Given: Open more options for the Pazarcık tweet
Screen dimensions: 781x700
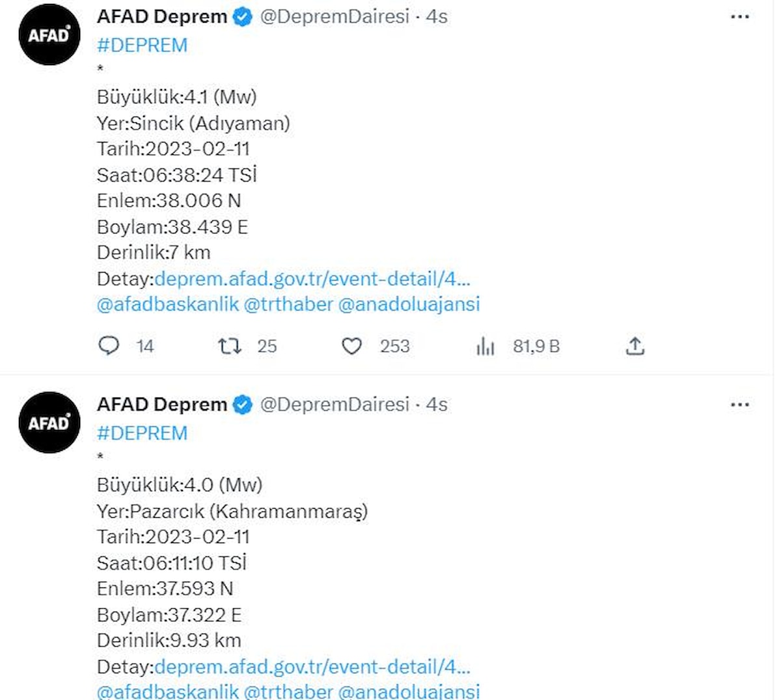Looking at the screenshot, I should coord(740,405).
